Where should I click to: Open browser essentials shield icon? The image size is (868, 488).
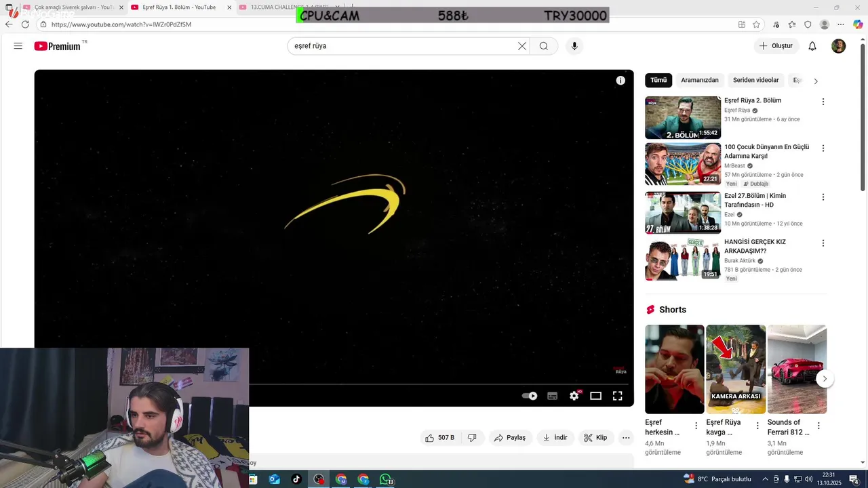[808, 24]
